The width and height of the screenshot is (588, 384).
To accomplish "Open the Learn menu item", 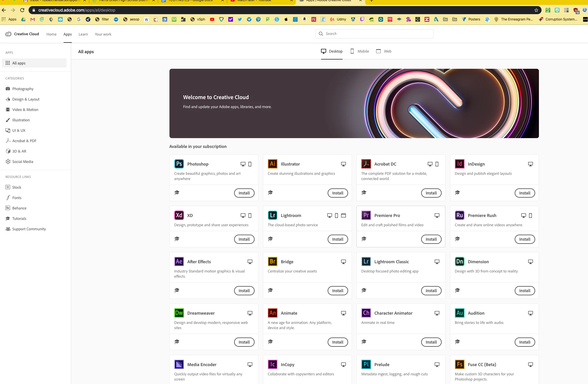I will [83, 34].
